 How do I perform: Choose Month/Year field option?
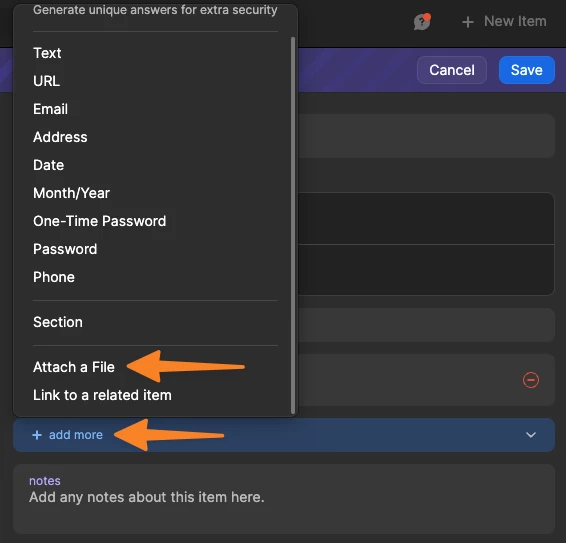[71, 193]
